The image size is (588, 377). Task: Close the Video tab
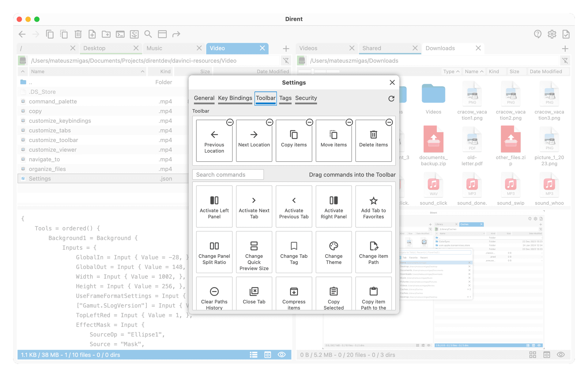point(262,48)
